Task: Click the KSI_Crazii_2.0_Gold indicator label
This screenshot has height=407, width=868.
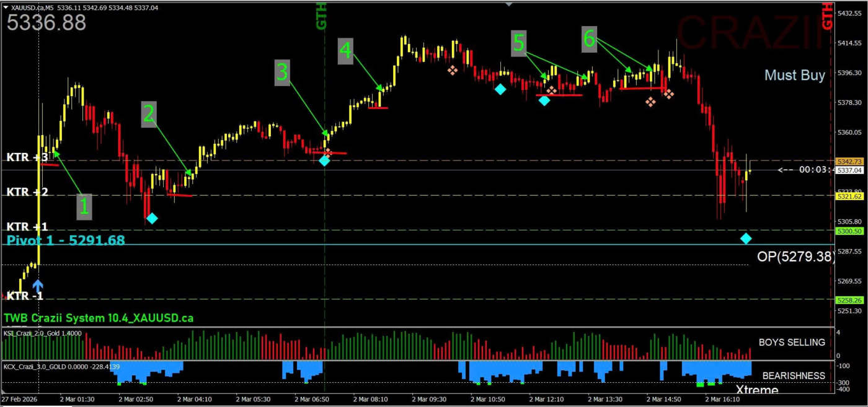Action: pyautogui.click(x=42, y=333)
